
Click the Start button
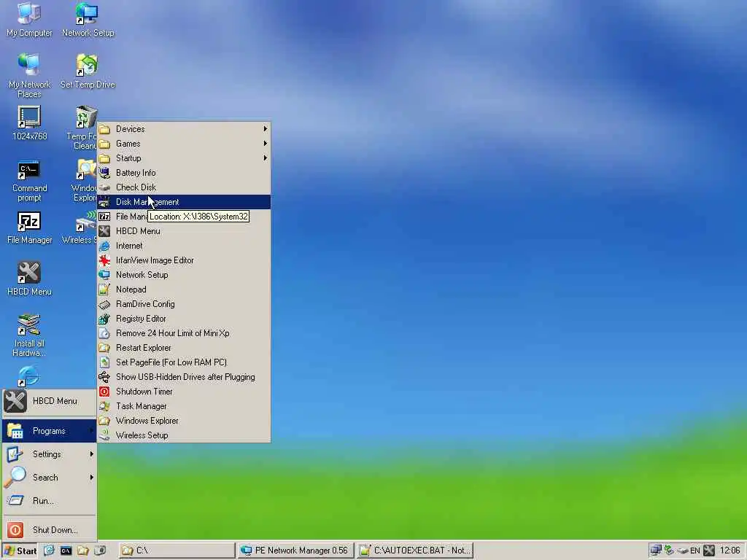(x=20, y=551)
